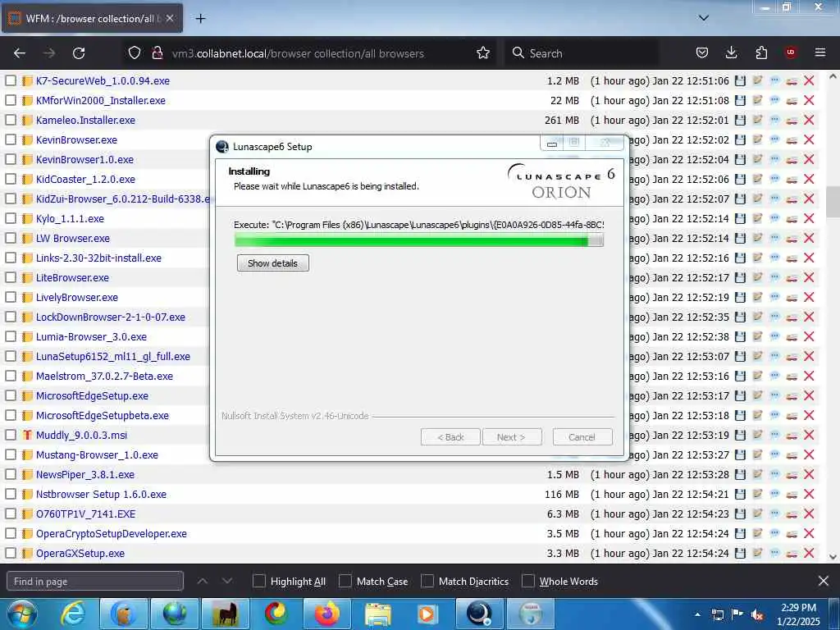This screenshot has width=840, height=630.
Task: Open the LockDownBrowser-2-1-0-07.exe link
Action: click(111, 317)
